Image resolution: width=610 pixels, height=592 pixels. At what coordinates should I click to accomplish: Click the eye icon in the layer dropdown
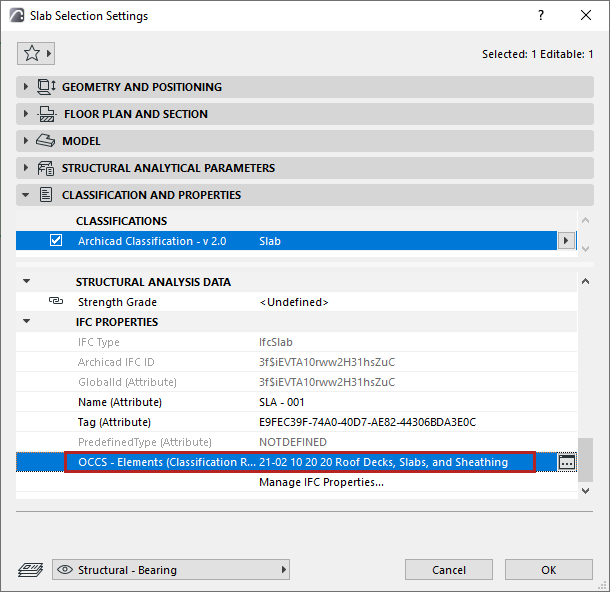pos(65,570)
